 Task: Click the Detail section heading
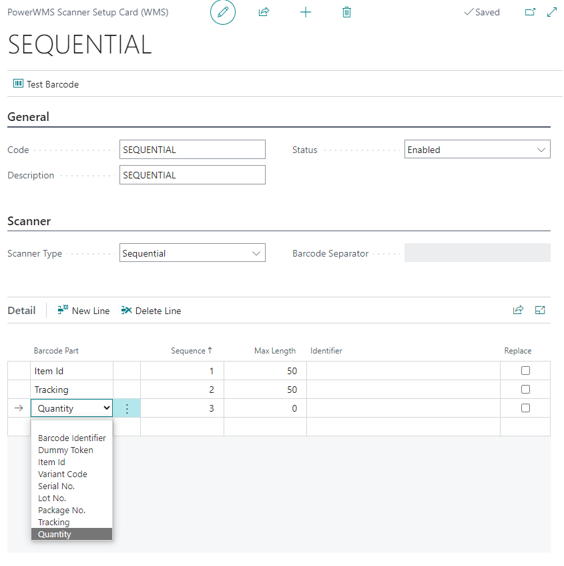22,310
